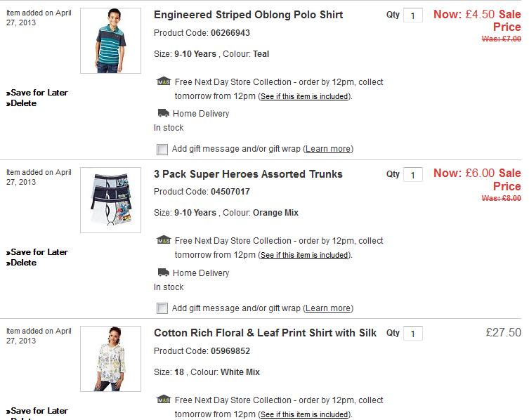Open the Cotton Rich Floral Shirt product title

click(x=265, y=333)
